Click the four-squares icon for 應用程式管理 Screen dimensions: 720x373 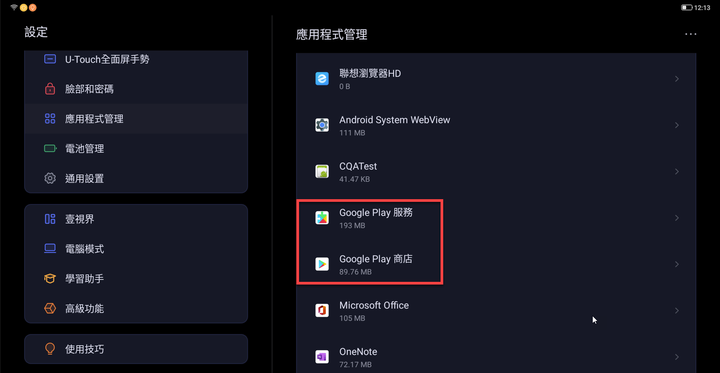(x=50, y=119)
